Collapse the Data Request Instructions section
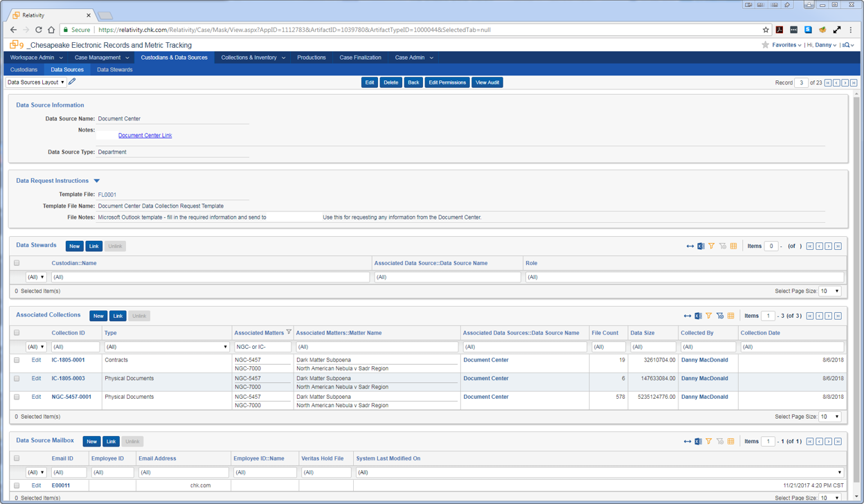This screenshot has width=864, height=504. pyautogui.click(x=97, y=181)
